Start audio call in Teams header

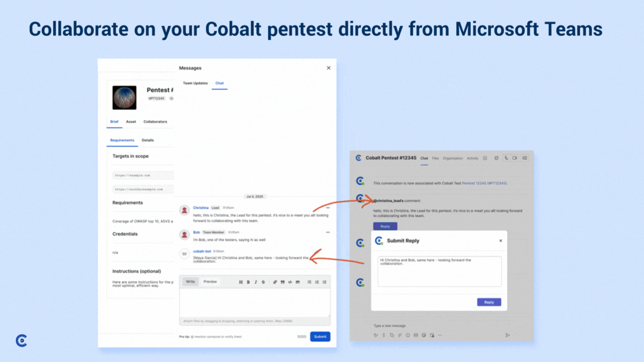[x=506, y=158]
